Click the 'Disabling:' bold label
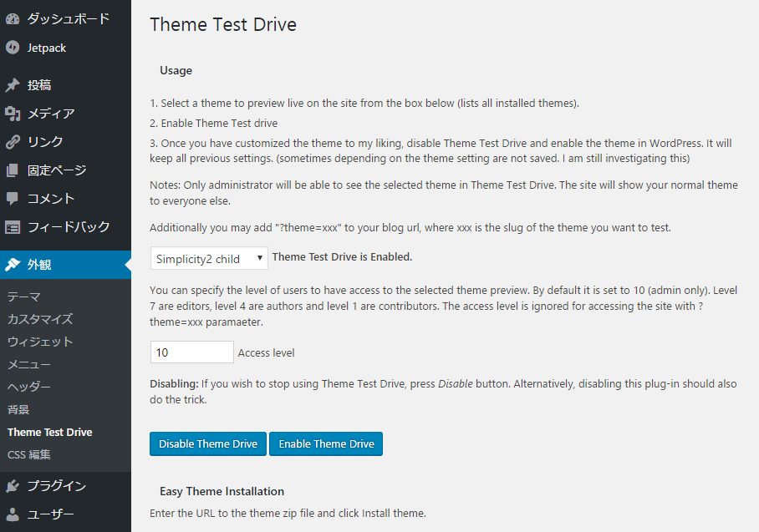Viewport: 759px width, 532px height. click(x=174, y=383)
